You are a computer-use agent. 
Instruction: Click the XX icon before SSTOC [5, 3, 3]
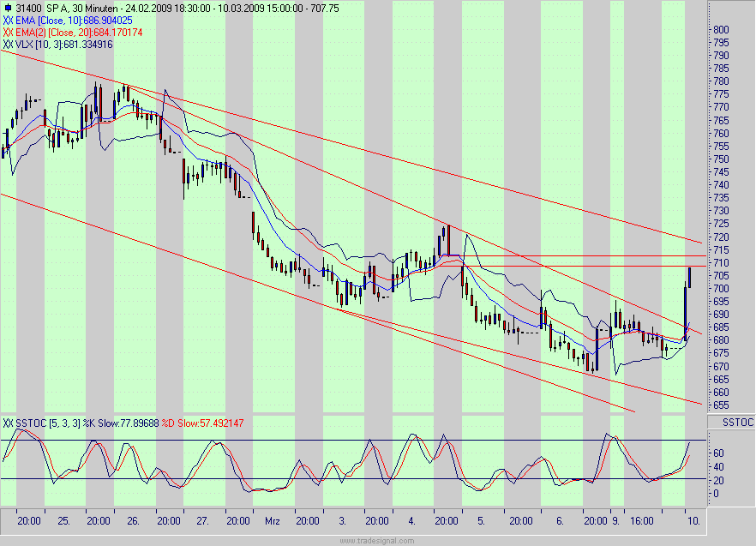(9, 423)
